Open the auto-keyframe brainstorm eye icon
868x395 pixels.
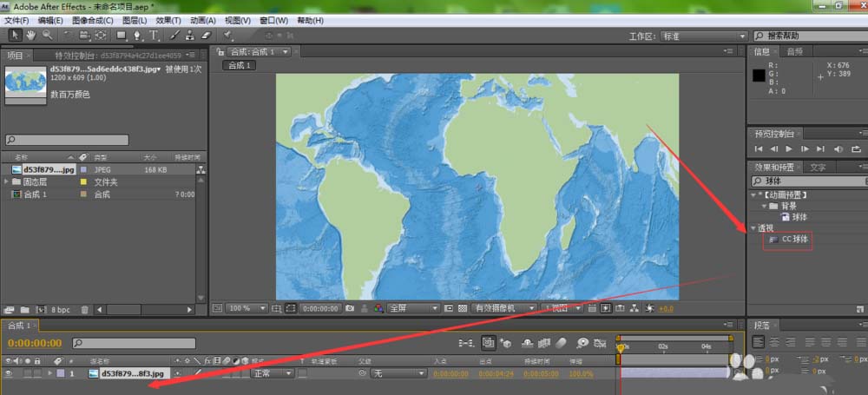coord(582,343)
